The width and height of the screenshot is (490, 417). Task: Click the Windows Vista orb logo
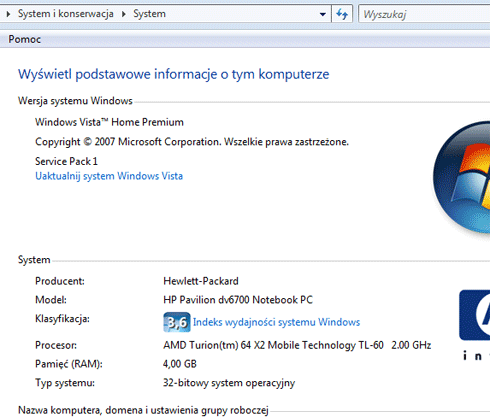coord(462,178)
